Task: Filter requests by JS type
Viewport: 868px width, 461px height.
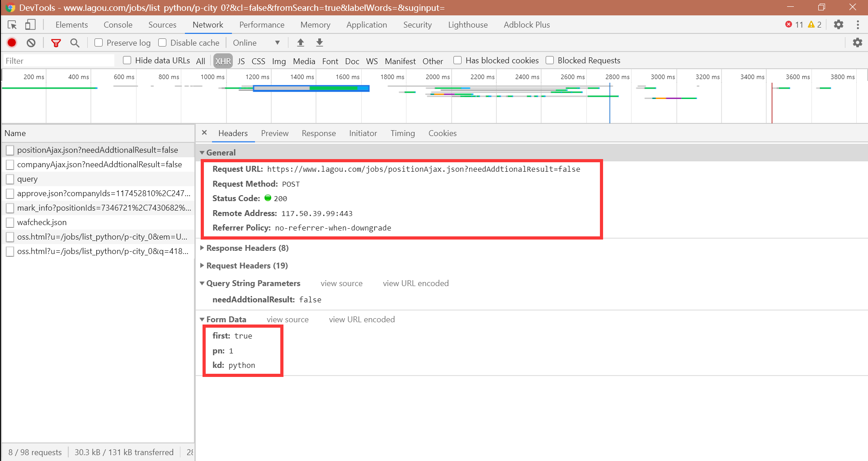Action: tap(241, 61)
